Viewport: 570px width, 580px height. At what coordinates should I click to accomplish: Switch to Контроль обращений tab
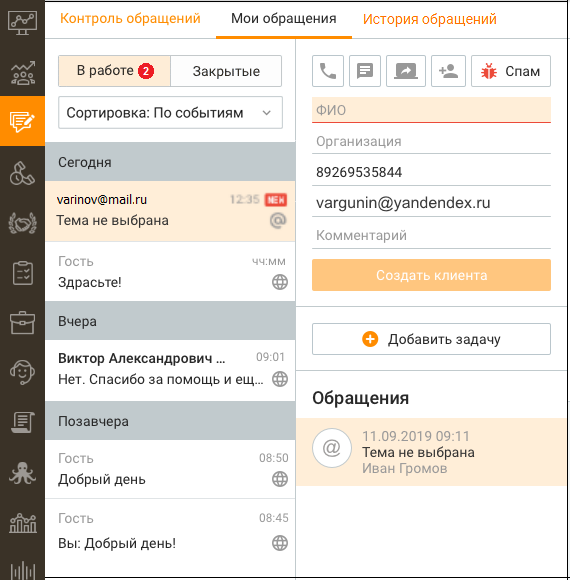click(130, 18)
